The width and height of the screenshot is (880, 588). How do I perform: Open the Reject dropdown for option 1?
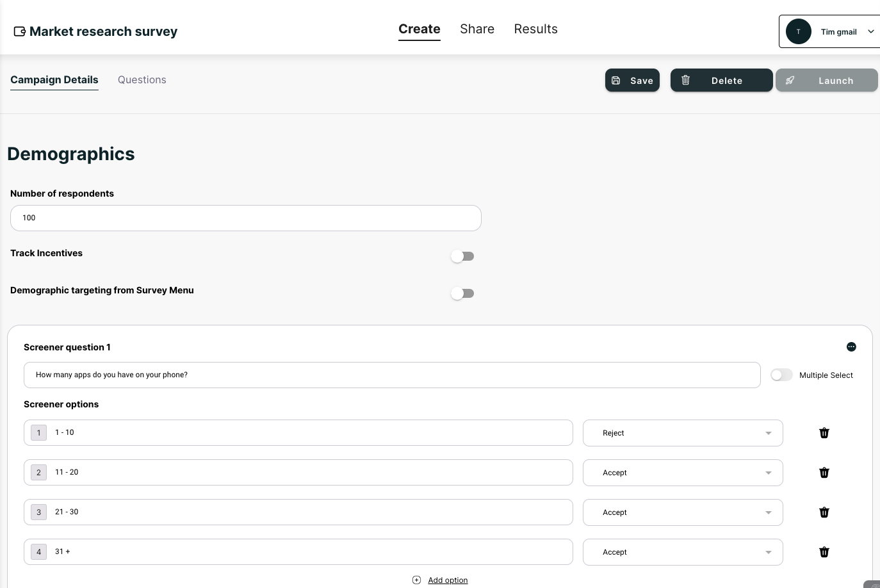[683, 433]
